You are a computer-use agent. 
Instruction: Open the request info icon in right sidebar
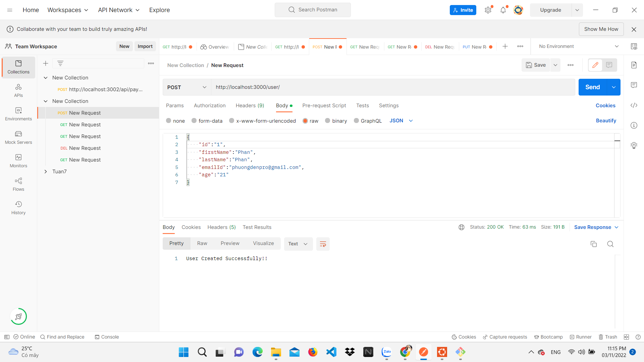click(634, 125)
